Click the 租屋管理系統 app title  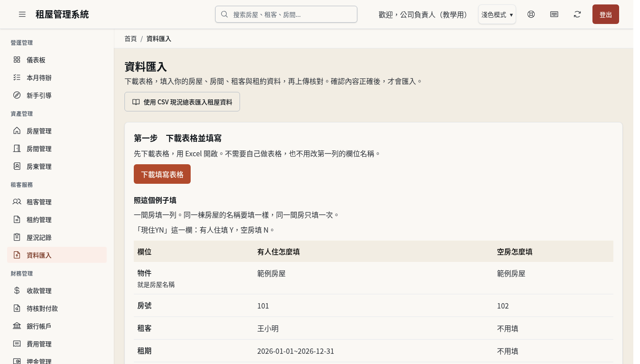[x=62, y=14]
